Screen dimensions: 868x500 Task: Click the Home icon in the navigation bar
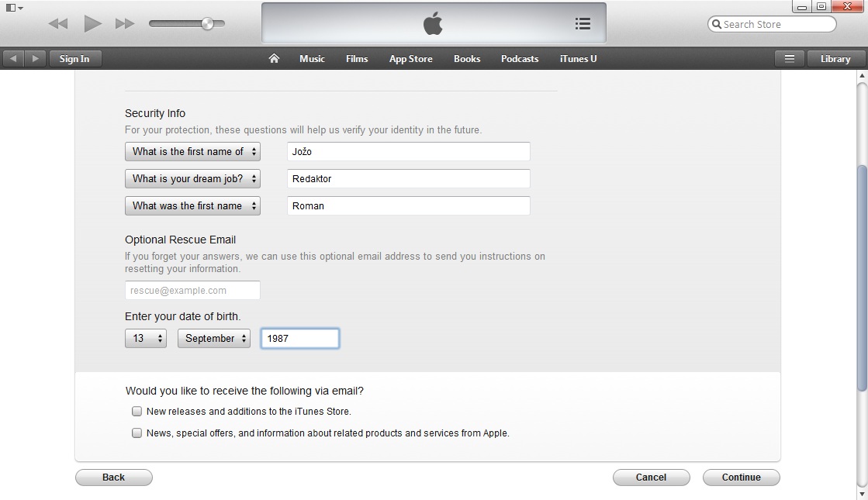coord(273,58)
